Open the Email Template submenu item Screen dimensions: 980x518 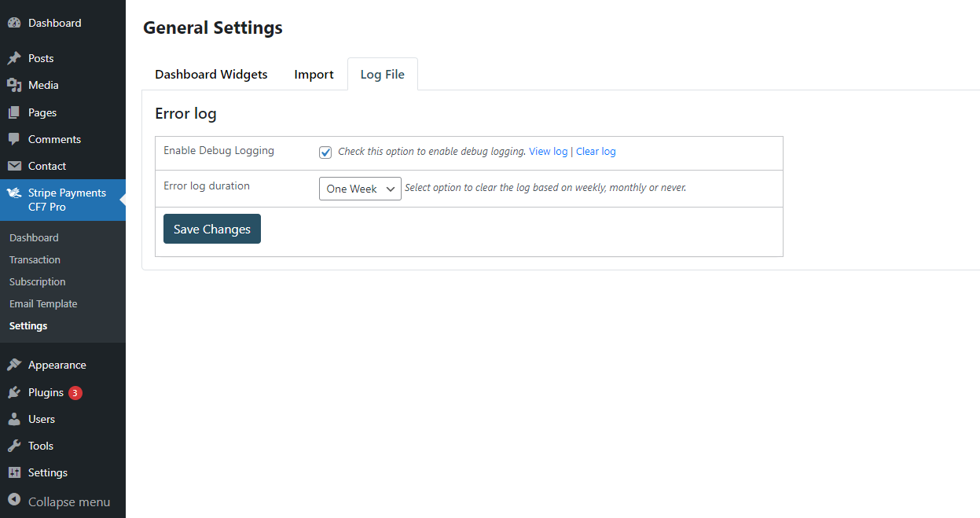(43, 304)
